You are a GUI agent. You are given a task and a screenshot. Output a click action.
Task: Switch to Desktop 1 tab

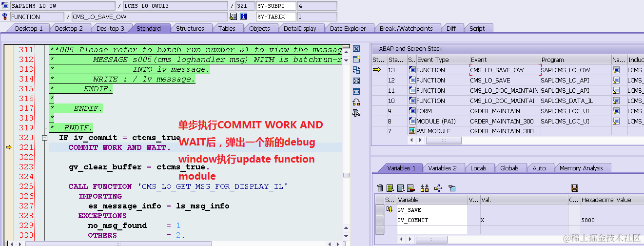29,28
